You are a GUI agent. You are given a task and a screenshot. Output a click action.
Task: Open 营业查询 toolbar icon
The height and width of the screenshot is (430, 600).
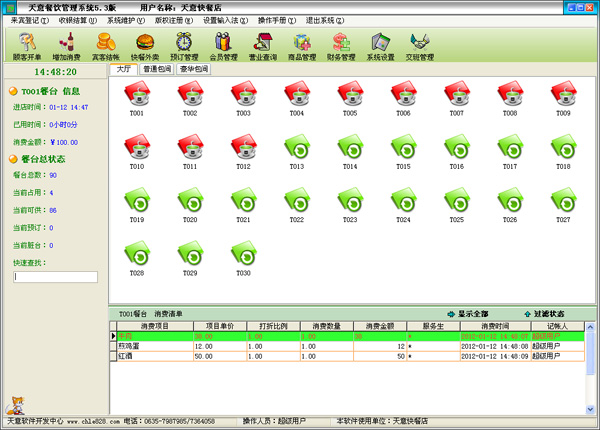tap(263, 45)
